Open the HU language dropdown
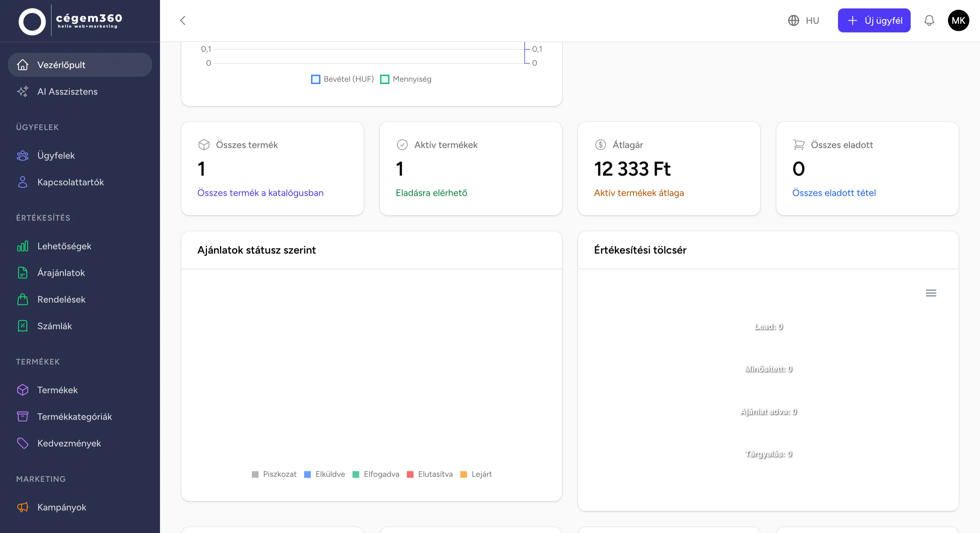 [804, 21]
